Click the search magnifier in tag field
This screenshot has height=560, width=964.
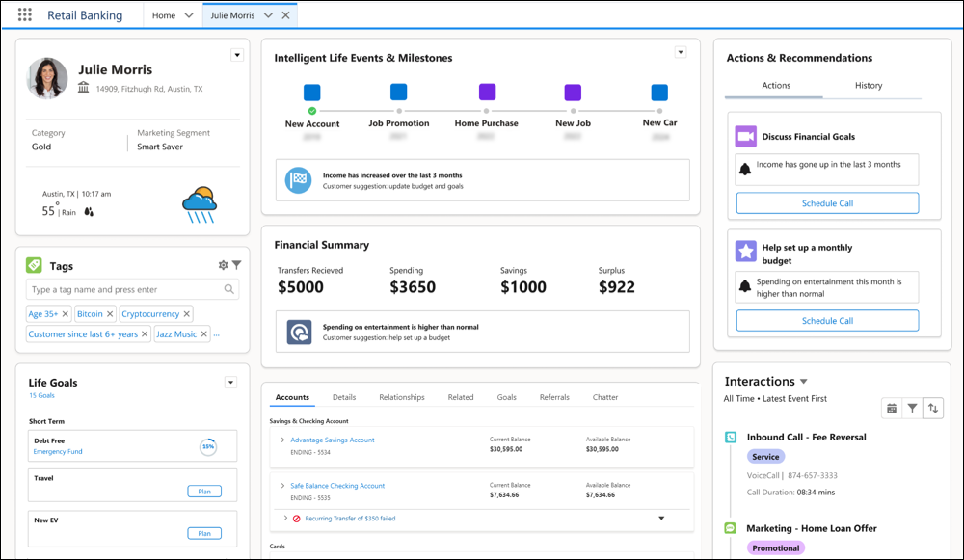point(228,289)
